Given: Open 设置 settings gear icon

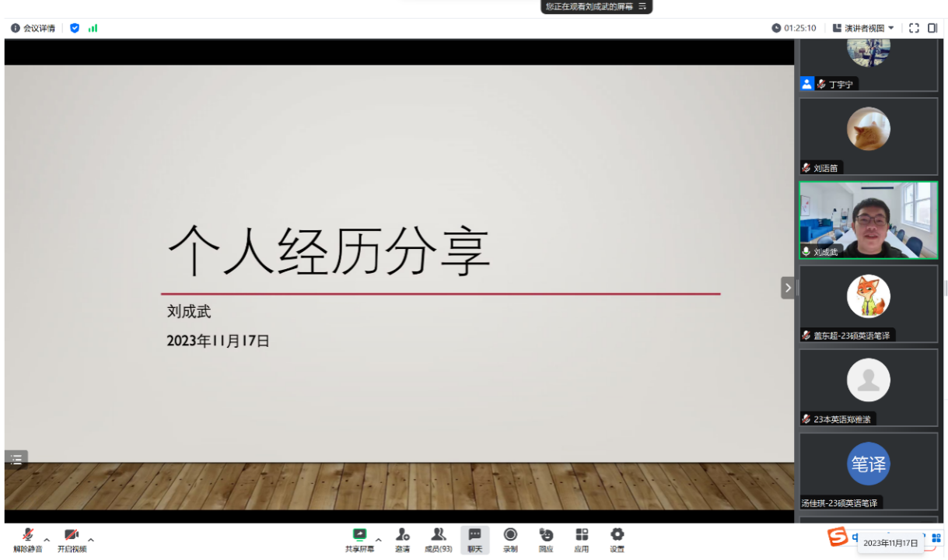Looking at the screenshot, I should click(617, 539).
